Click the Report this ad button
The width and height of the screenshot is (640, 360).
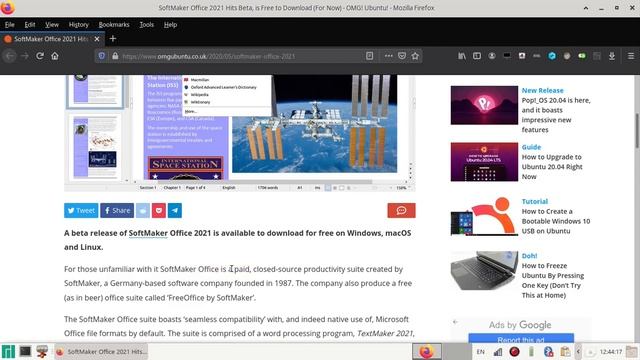pos(521,338)
